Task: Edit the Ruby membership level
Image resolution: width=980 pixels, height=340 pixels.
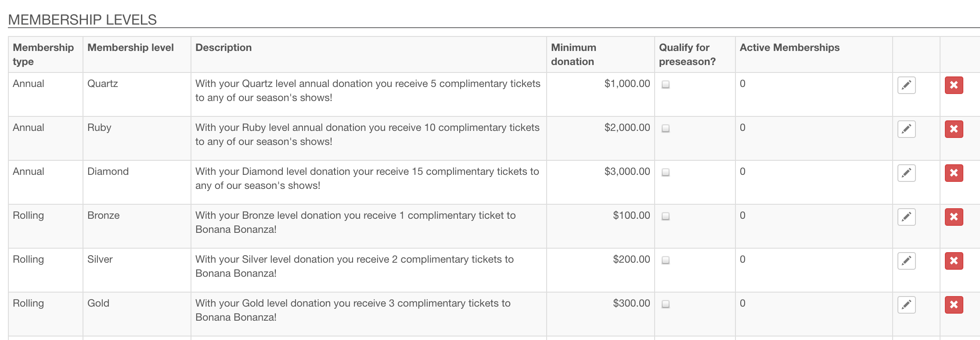Action: [x=906, y=129]
